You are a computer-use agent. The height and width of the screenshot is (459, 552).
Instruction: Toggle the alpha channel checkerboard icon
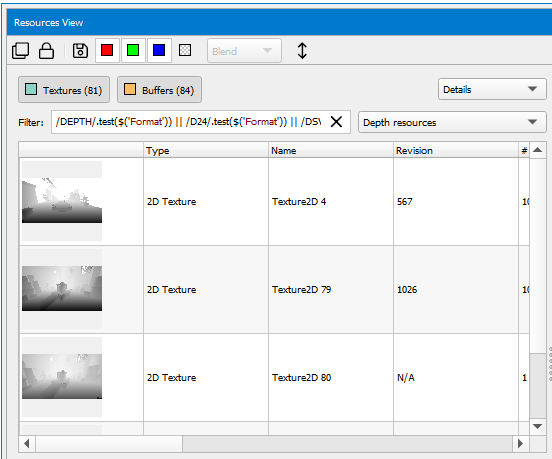click(185, 50)
